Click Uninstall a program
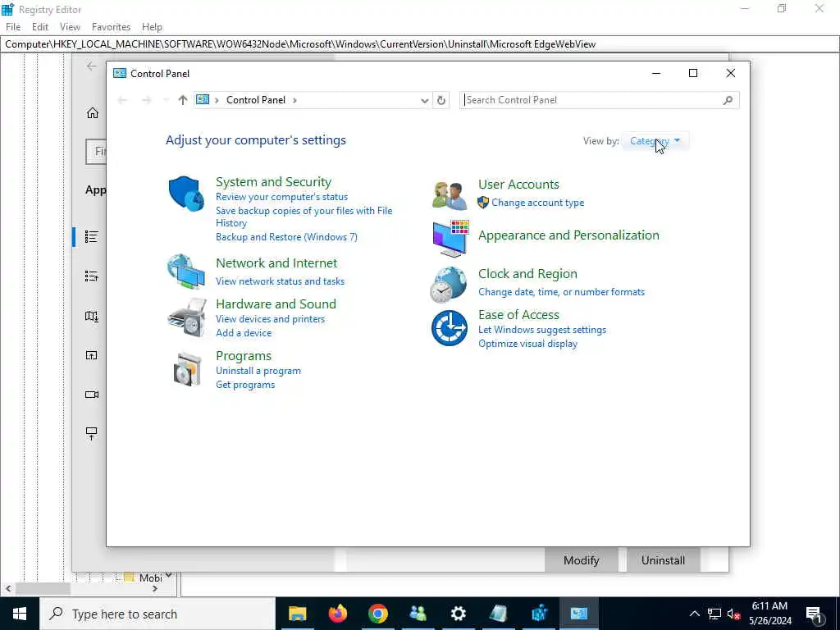 coord(258,371)
